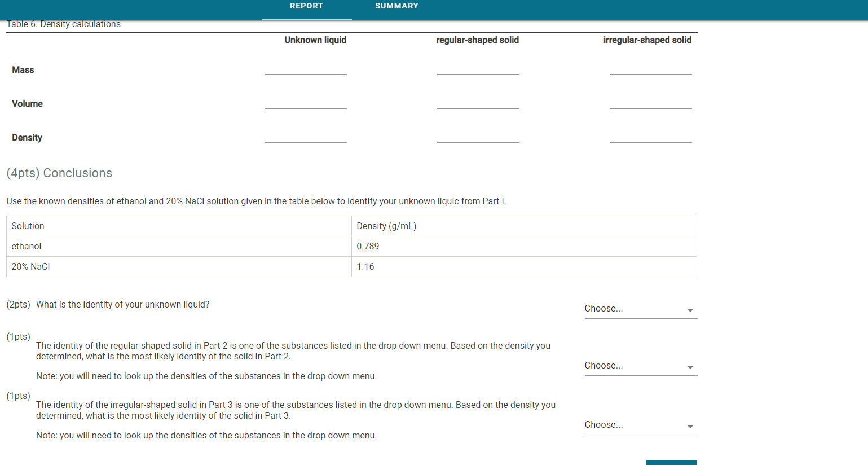Click the Volume field under irregular-shaped solid
Viewport: 868px width, 465px height.
650,106
